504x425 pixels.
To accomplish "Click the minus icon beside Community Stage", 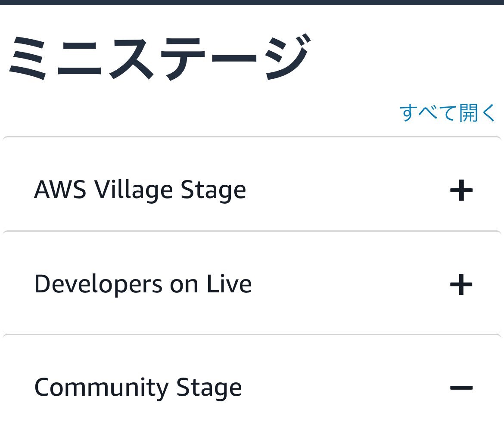I will [461, 388].
